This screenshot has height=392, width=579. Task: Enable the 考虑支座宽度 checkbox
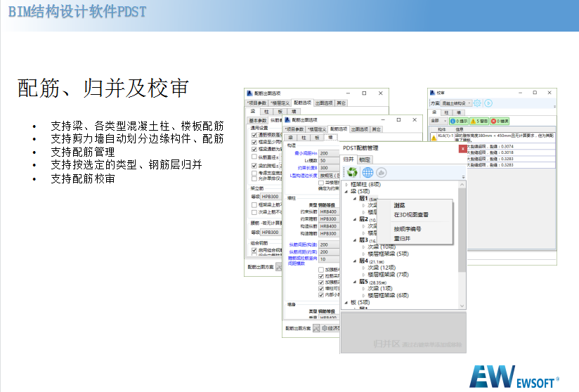254,173
